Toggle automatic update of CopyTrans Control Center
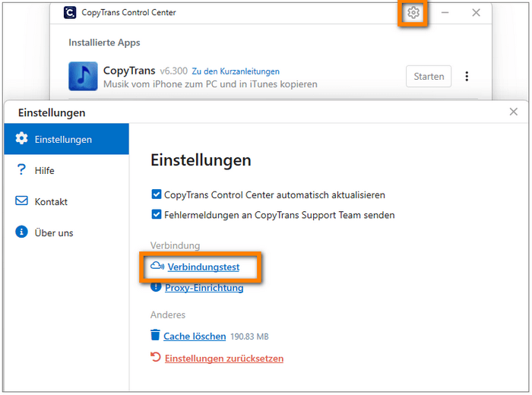 pos(156,194)
